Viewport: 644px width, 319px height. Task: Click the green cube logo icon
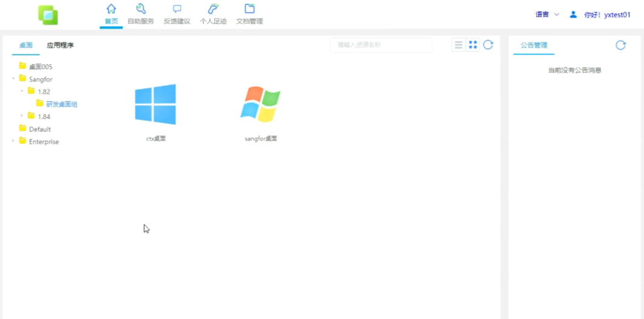48,15
